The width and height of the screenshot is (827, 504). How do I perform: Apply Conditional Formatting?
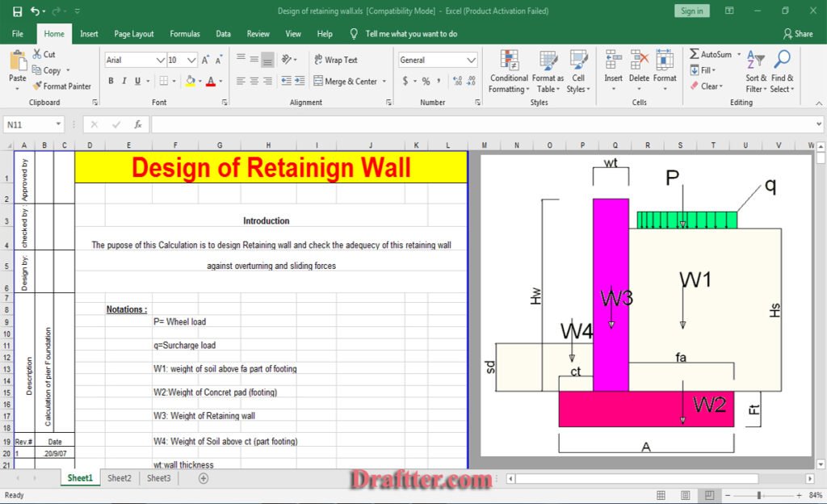pyautogui.click(x=509, y=71)
